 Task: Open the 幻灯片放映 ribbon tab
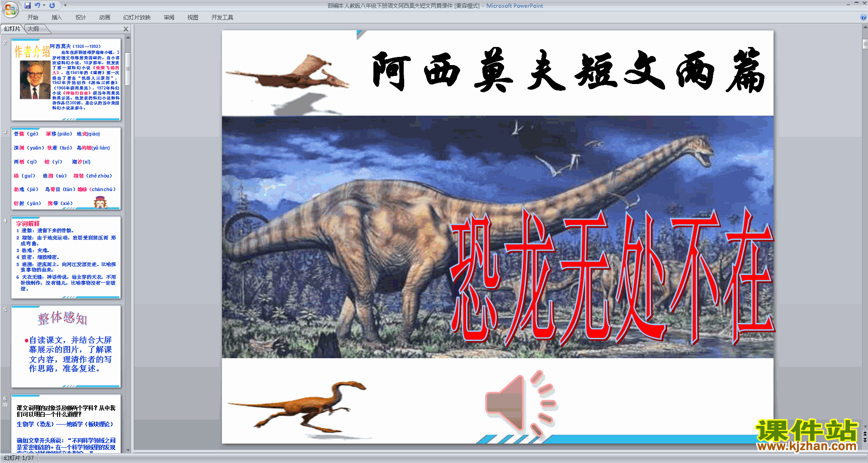click(x=137, y=18)
